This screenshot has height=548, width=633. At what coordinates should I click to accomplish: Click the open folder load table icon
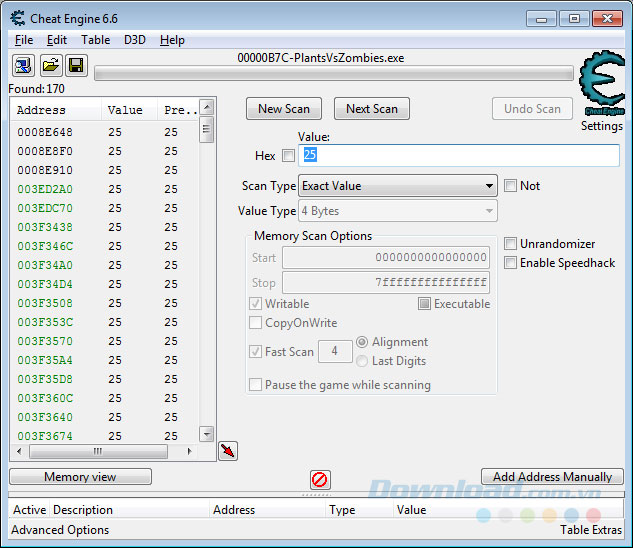50,66
